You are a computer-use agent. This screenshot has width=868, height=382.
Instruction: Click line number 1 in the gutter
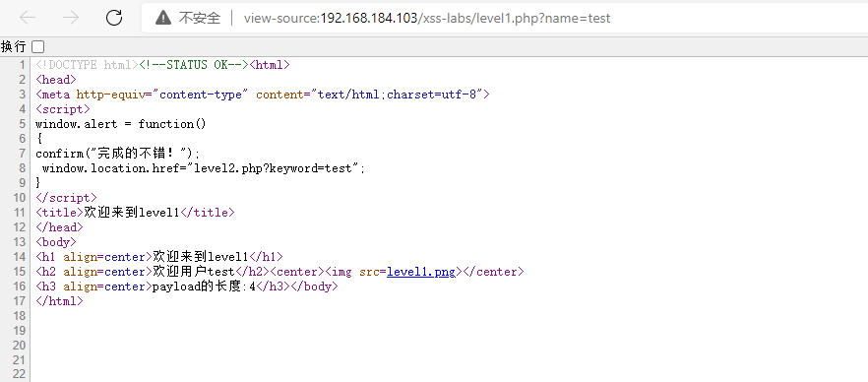22,65
